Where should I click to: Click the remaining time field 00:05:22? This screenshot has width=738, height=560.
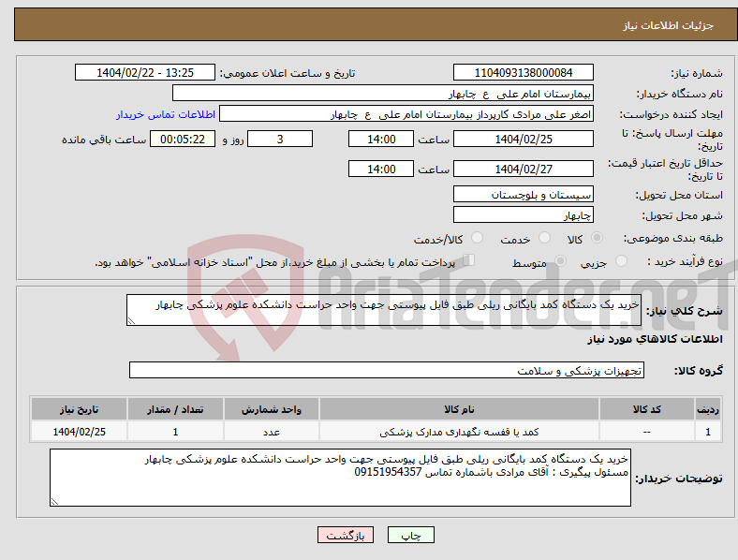coord(183,139)
